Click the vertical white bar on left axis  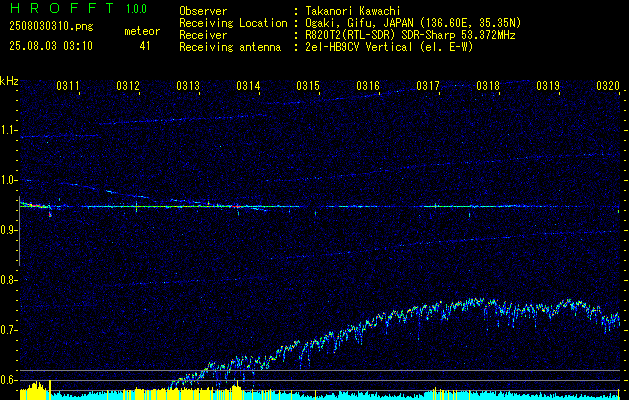point(19,231)
